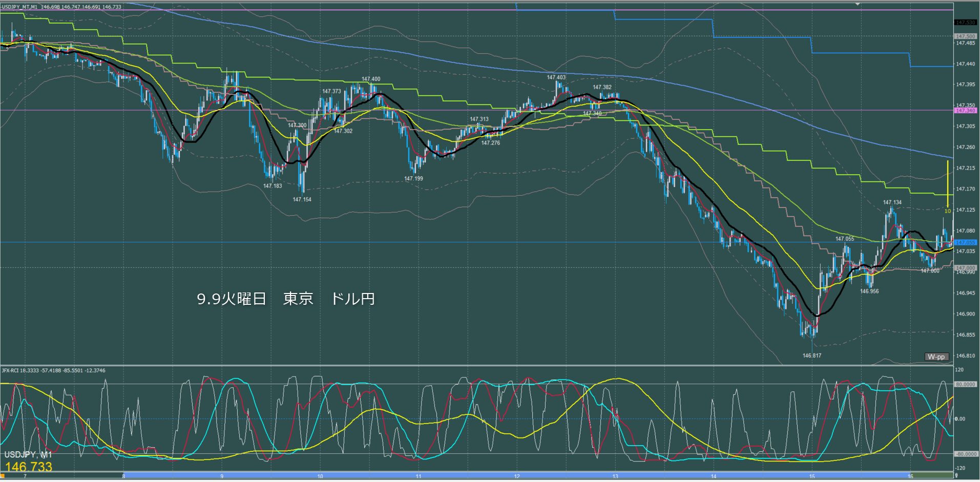
Task: Click the 80.0000 level tag in RCI panel
Action: point(965,384)
